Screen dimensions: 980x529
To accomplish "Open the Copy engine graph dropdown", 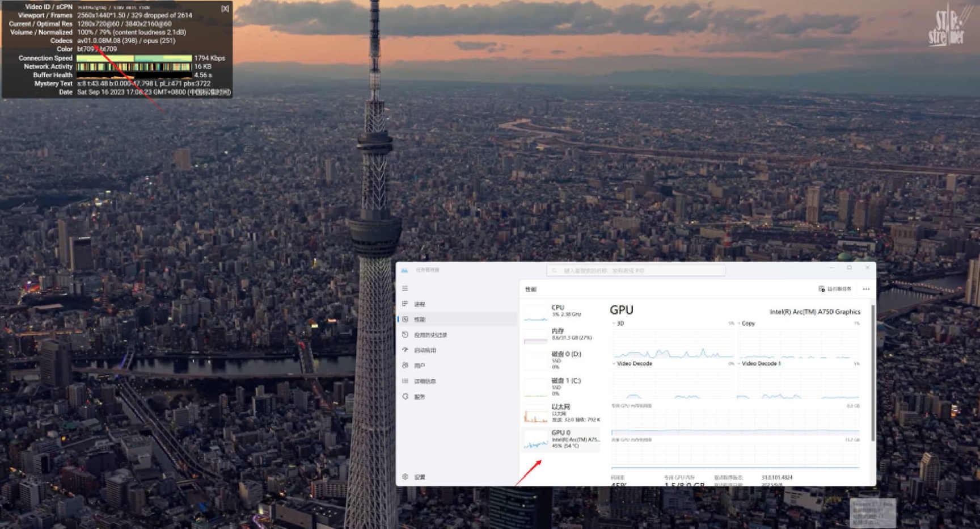I will point(746,324).
